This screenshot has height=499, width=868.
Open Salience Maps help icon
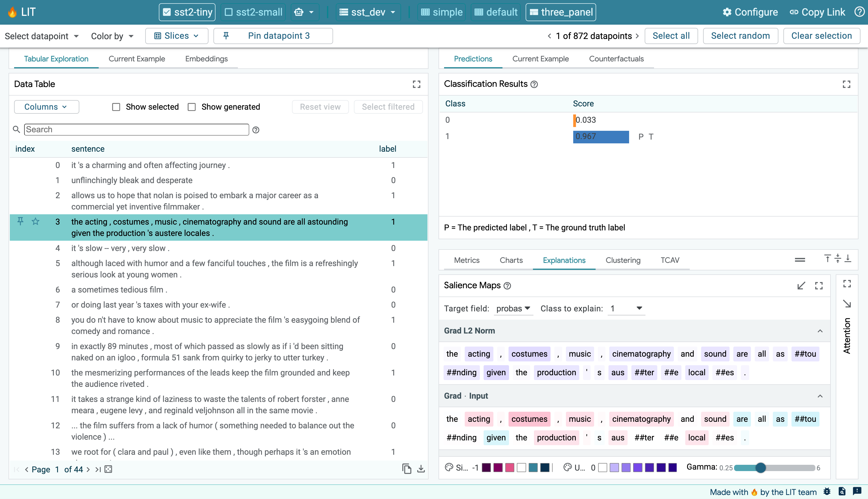pyautogui.click(x=507, y=286)
